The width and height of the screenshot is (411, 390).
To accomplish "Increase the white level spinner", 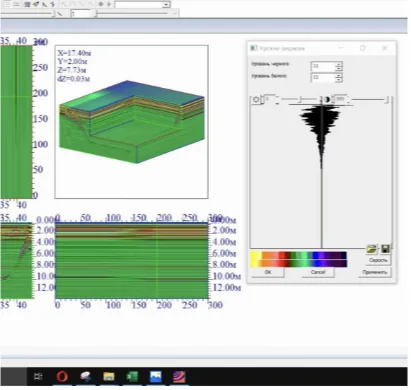I will click(x=338, y=76).
